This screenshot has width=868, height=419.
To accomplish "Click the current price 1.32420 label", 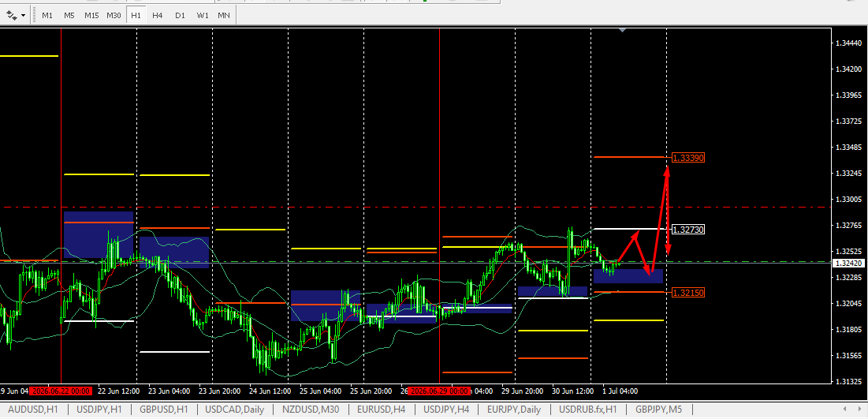I will tap(848, 264).
